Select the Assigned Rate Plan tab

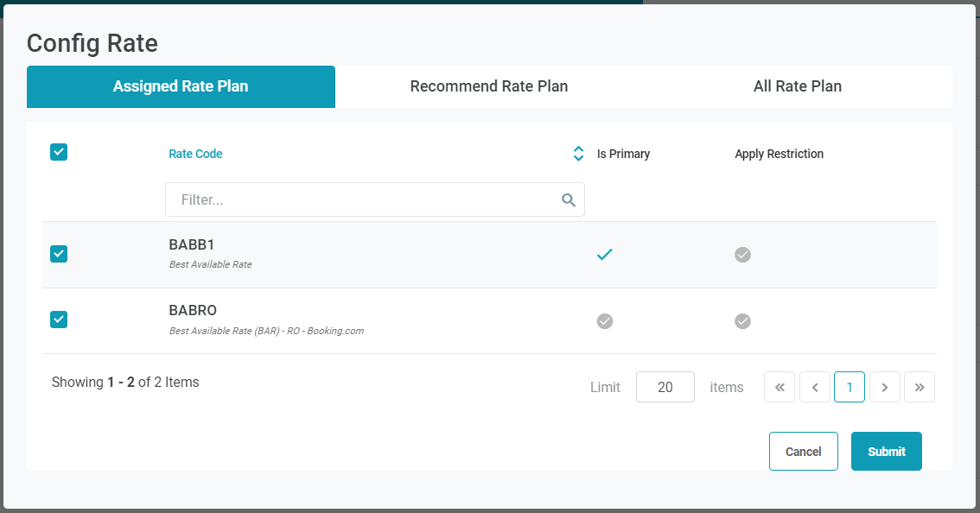(x=181, y=86)
